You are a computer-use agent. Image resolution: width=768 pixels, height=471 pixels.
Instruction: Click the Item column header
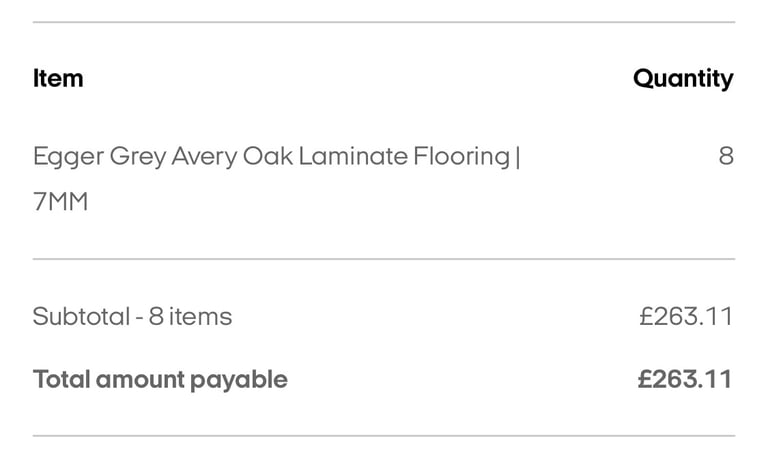coord(58,78)
